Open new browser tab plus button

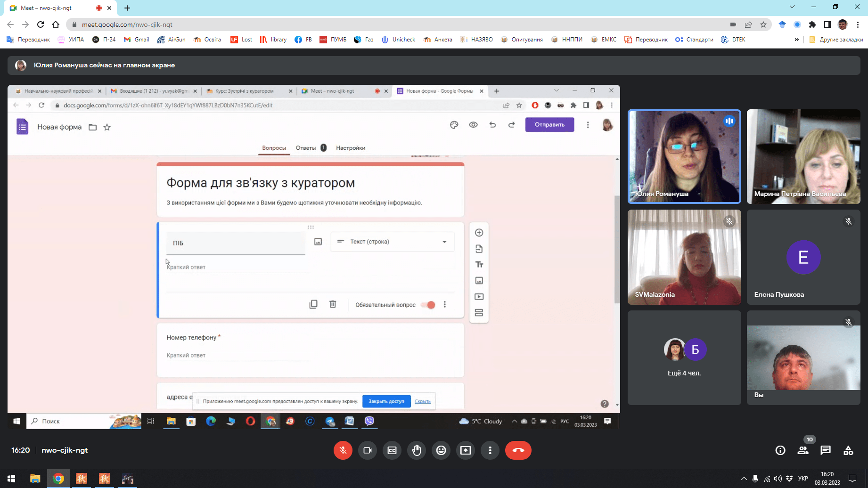click(x=127, y=8)
